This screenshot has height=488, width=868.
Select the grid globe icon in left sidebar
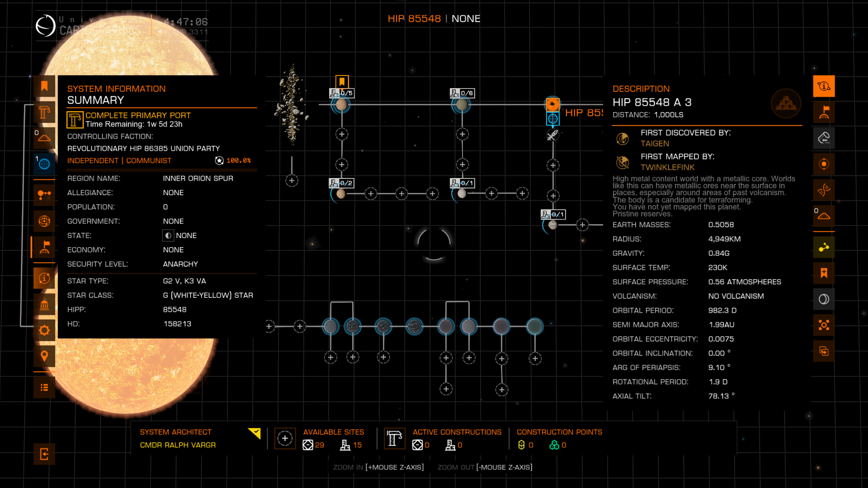[x=44, y=221]
